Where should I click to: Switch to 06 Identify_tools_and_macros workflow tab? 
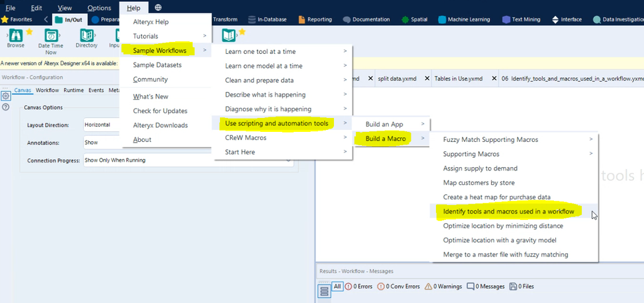pyautogui.click(x=573, y=79)
